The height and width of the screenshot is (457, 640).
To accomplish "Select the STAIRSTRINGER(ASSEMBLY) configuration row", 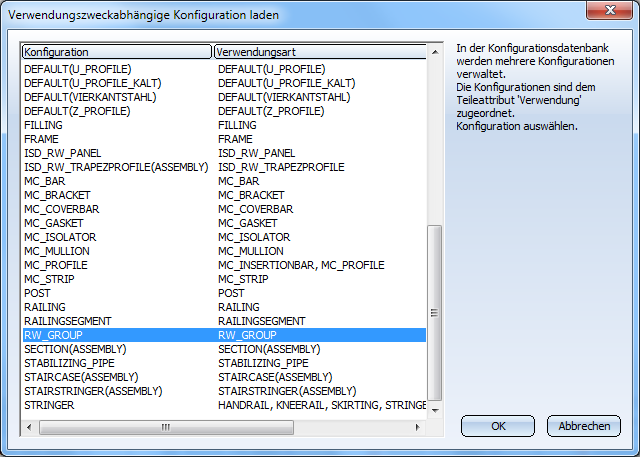I will (x=224, y=391).
